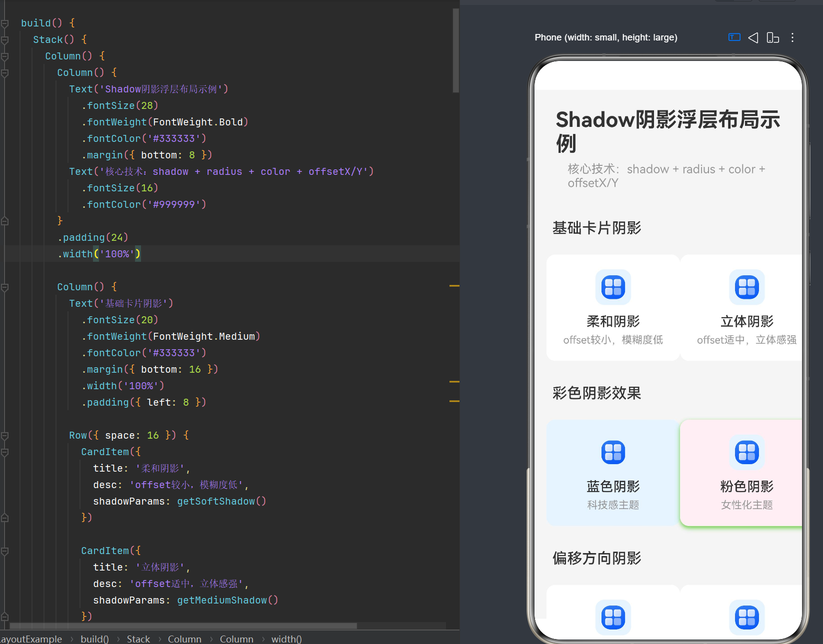This screenshot has height=644, width=823.
Task: Open the previewer more options menu
Action: point(792,37)
